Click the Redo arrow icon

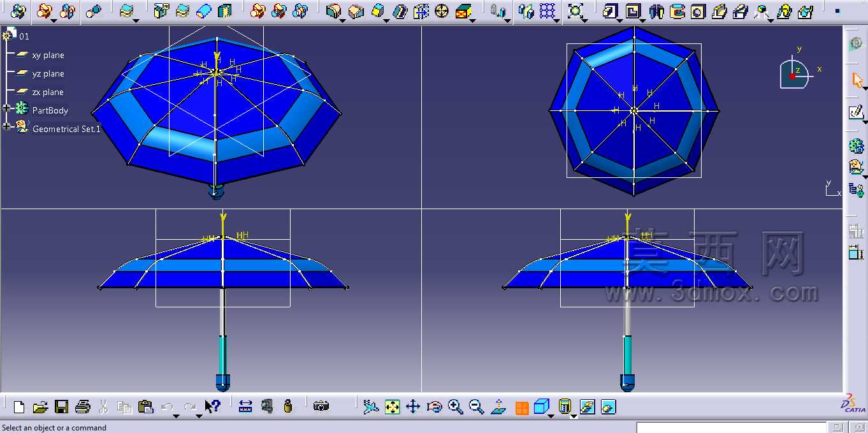click(x=190, y=407)
